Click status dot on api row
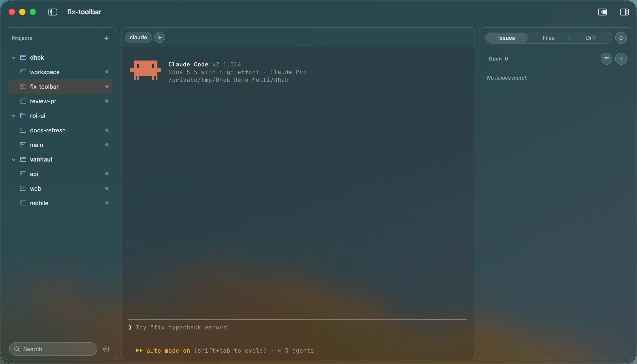 coord(107,174)
